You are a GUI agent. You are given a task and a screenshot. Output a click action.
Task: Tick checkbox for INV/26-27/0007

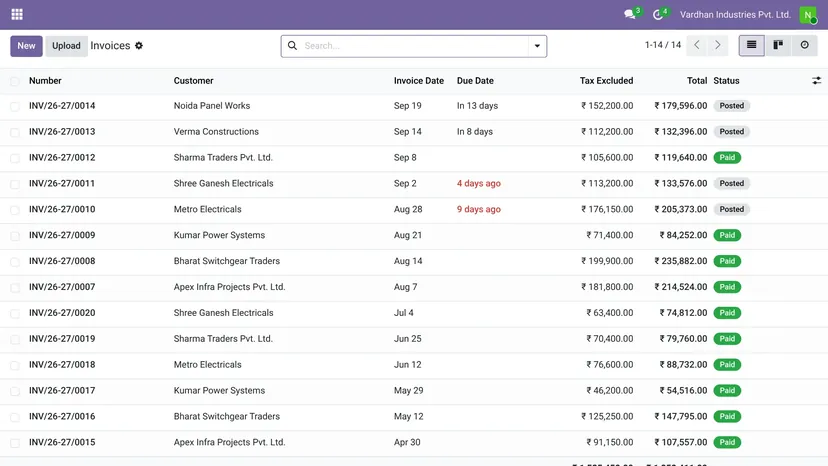[15, 287]
